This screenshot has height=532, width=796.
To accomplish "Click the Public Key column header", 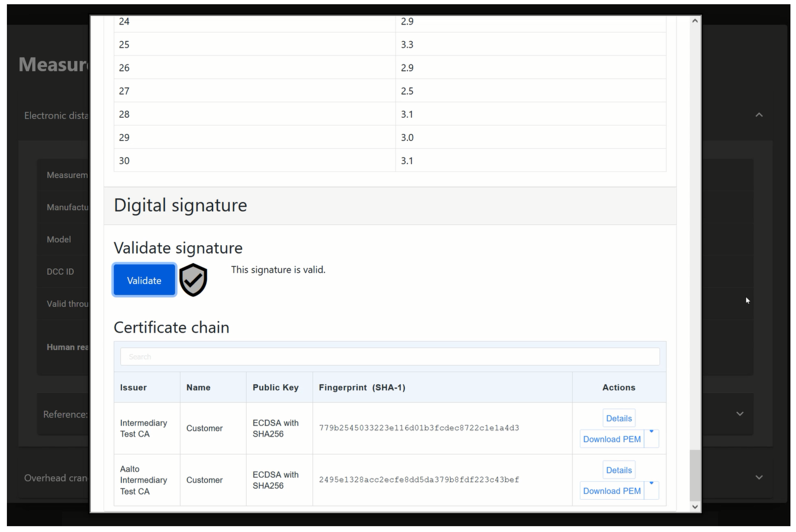I will (275, 387).
